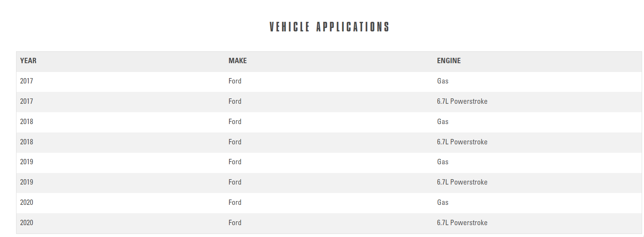Click 6.7L Powerstroke cell for 2017
644x237 pixels.
pyautogui.click(x=462, y=101)
